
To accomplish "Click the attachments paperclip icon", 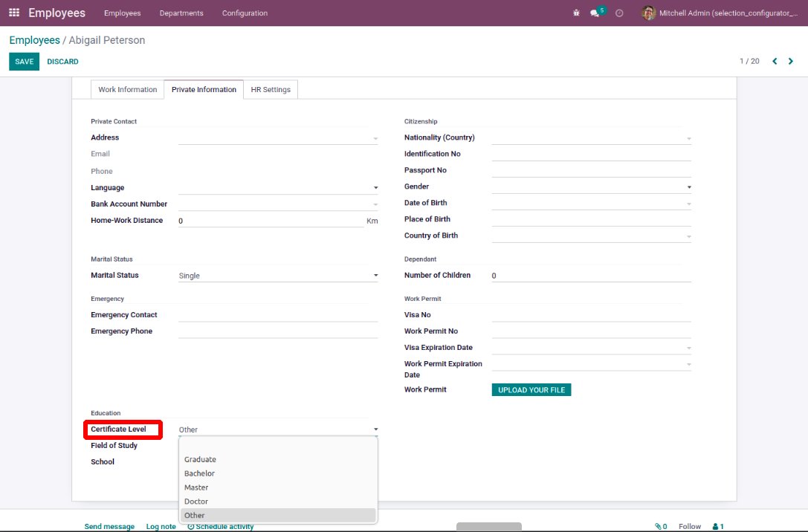I will pos(658,526).
